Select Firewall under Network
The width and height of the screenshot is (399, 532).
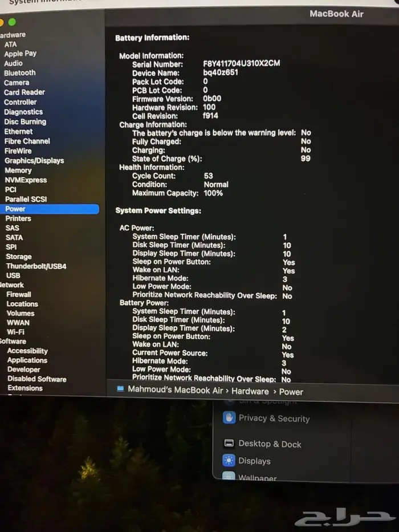click(19, 294)
